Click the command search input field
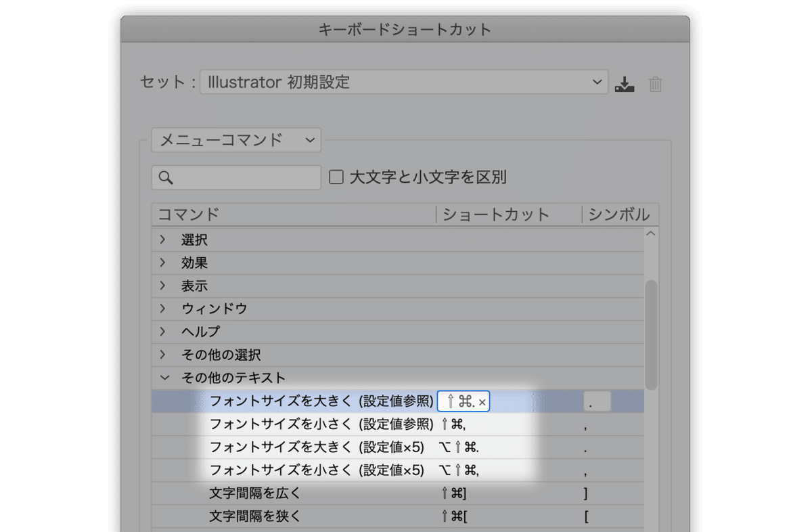 click(236, 177)
